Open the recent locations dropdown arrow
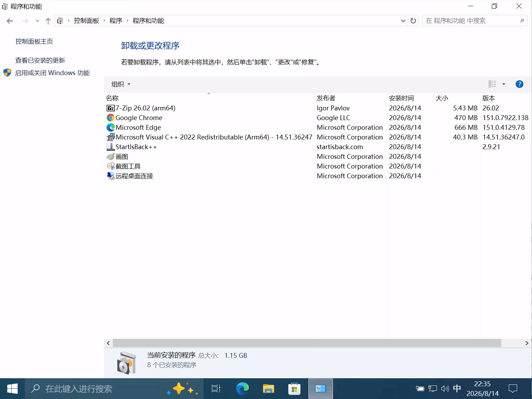The image size is (532, 399). 37,21
